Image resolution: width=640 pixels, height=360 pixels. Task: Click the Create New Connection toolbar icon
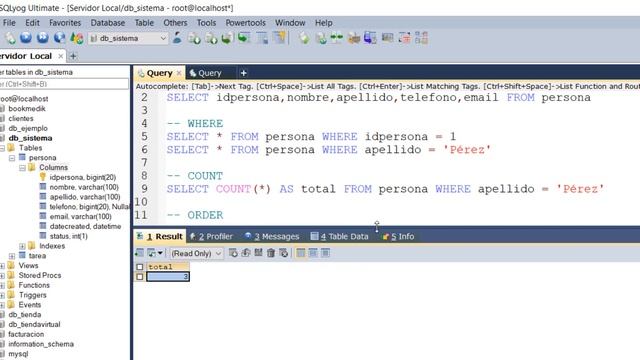point(10,38)
